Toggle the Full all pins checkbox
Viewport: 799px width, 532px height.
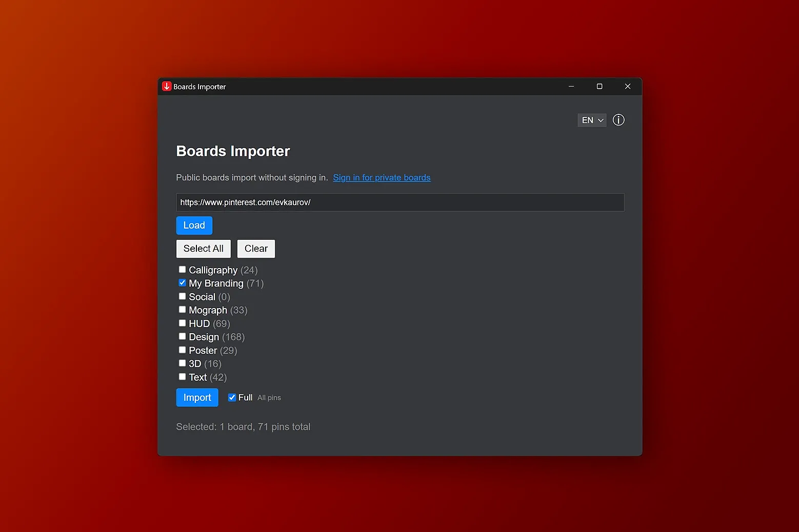tap(232, 397)
